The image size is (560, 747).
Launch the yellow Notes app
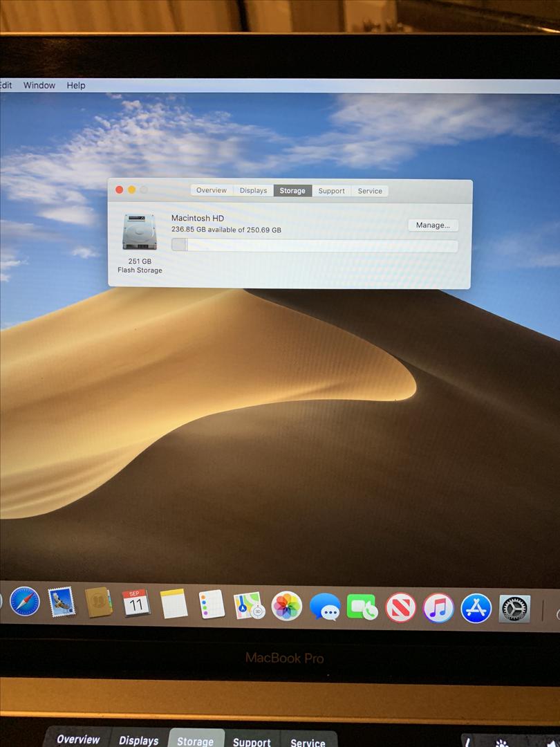(174, 604)
